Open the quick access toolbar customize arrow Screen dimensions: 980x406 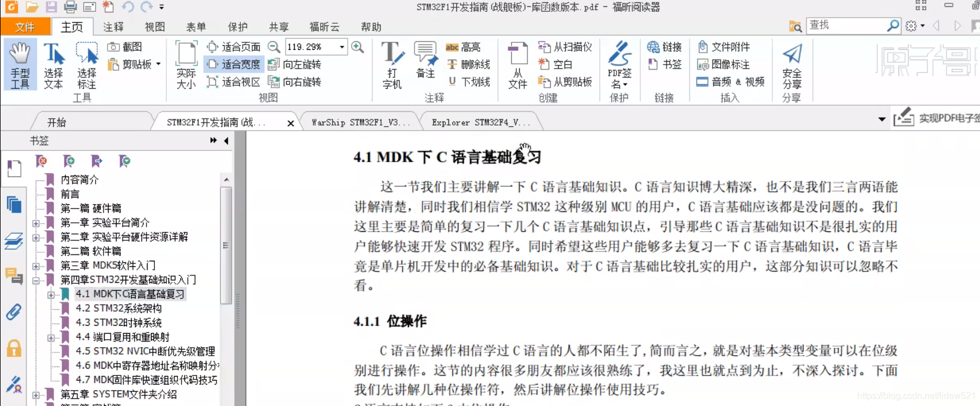[162, 7]
